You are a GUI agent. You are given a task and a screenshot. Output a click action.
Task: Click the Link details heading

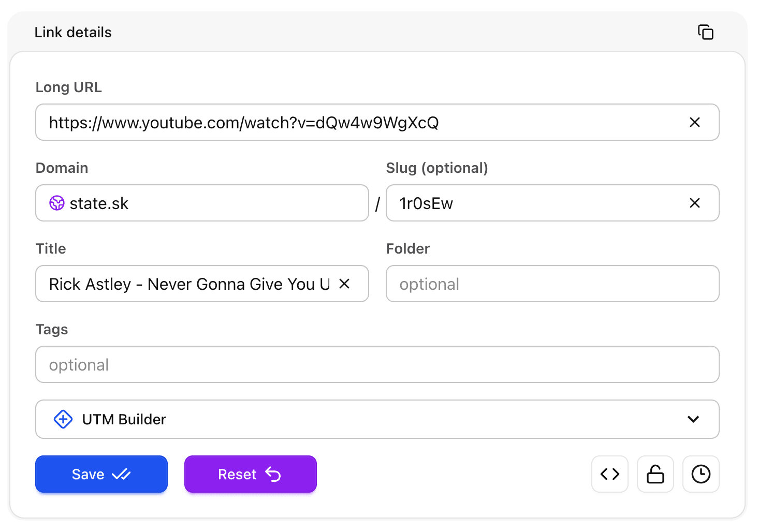pyautogui.click(x=73, y=32)
